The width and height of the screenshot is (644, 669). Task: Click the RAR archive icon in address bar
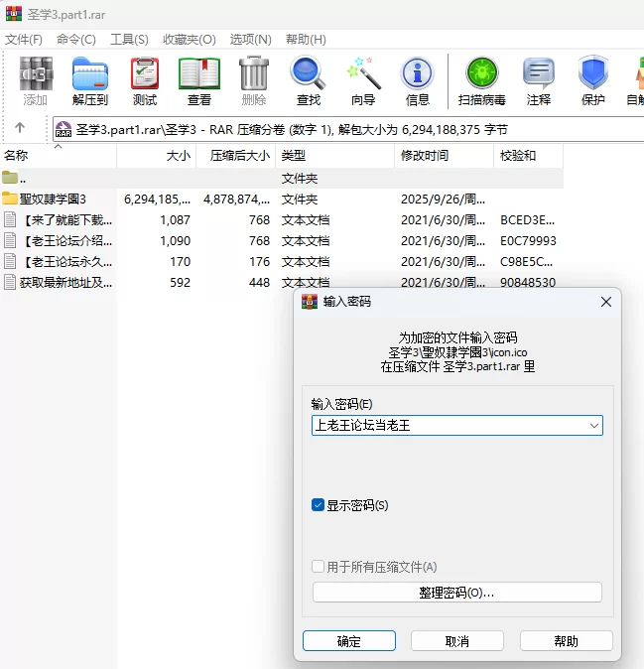pyautogui.click(x=64, y=129)
